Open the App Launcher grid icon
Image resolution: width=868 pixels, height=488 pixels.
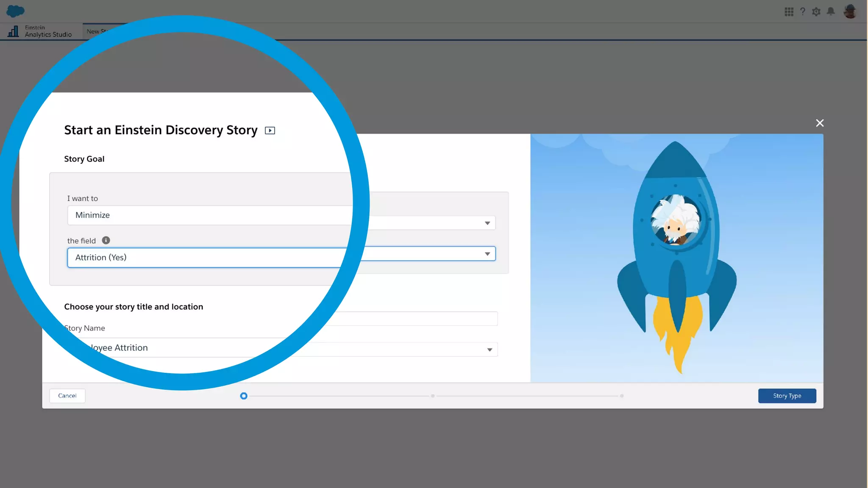tap(789, 12)
